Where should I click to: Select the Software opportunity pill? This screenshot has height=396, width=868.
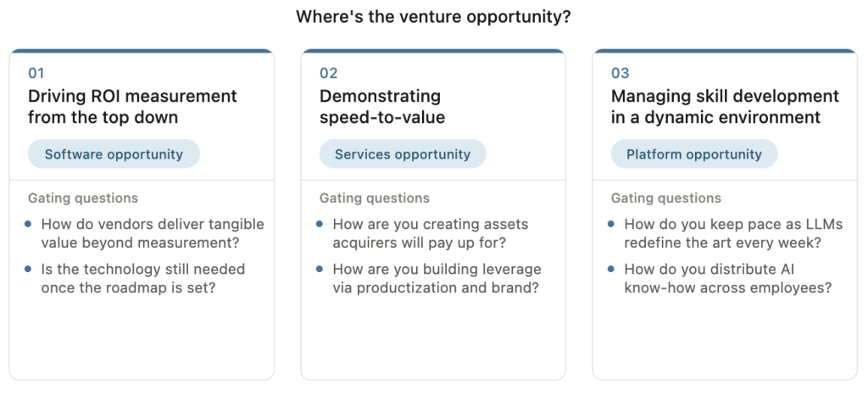(114, 154)
